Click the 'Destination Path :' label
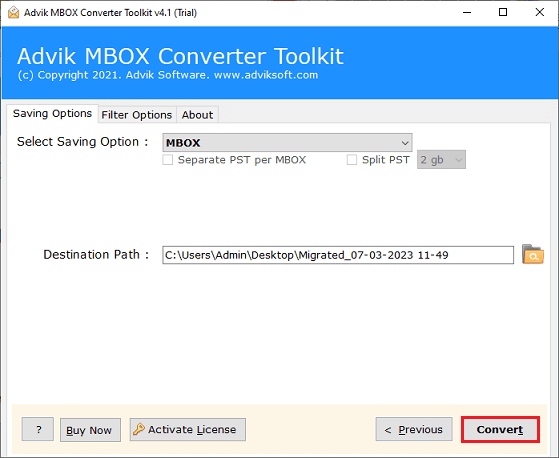This screenshot has height=458, width=559. click(x=96, y=254)
